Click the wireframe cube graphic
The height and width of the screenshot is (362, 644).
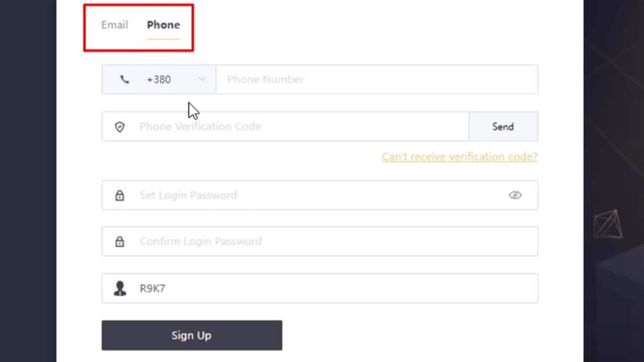[608, 225]
